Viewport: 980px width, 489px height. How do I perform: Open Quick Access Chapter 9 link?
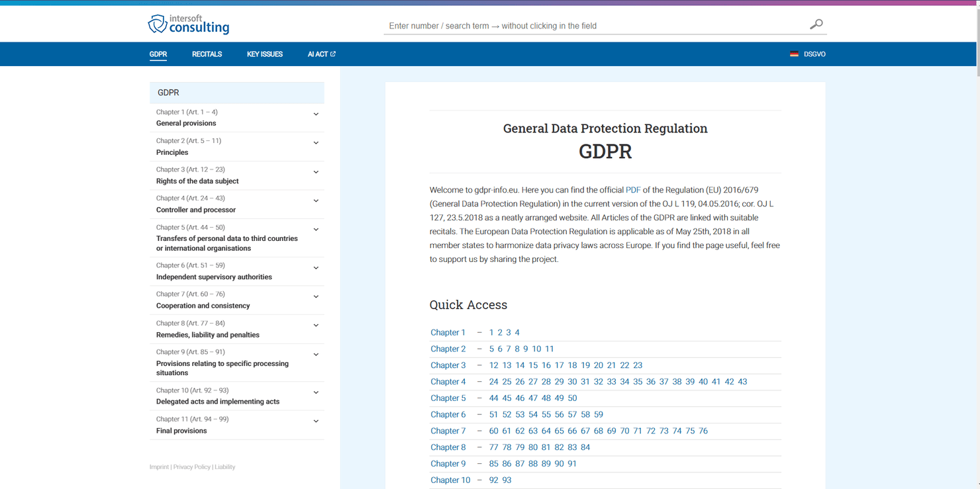pyautogui.click(x=448, y=464)
